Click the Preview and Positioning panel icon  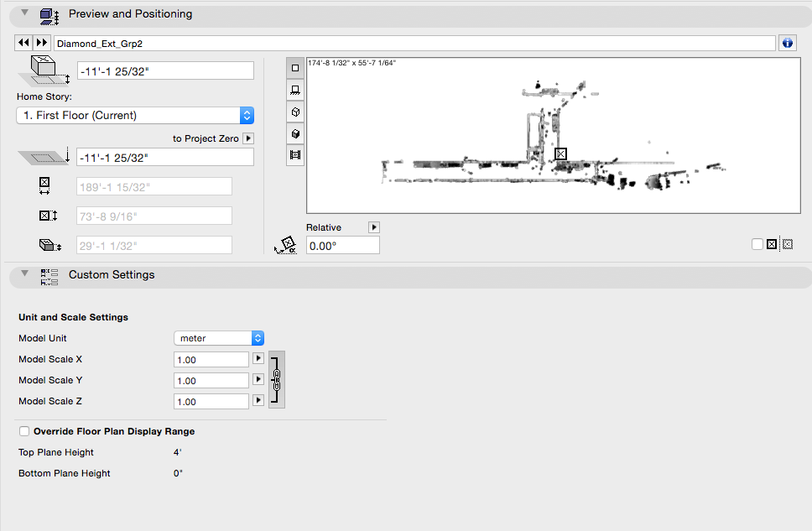pyautogui.click(x=49, y=16)
